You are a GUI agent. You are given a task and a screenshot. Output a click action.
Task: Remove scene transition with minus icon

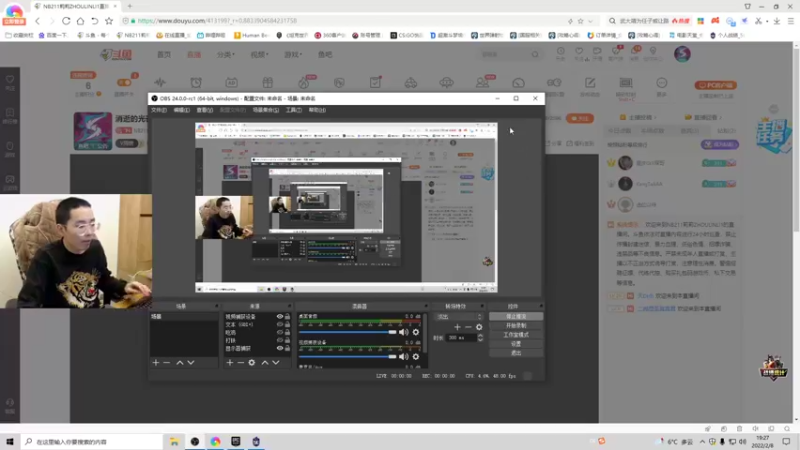tap(468, 327)
